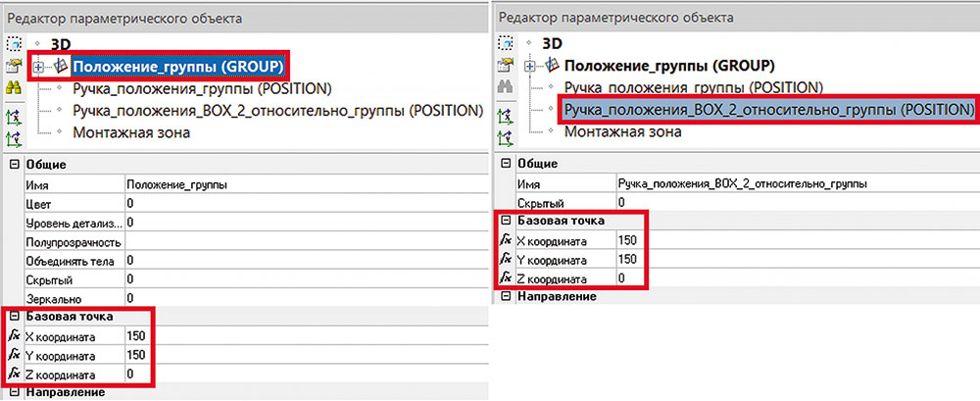Click dotted-square selection icon in right editor

coord(505,44)
